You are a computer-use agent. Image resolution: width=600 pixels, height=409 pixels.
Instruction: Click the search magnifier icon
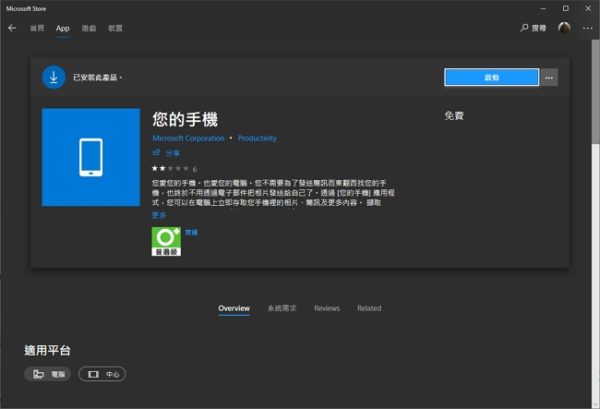524,28
